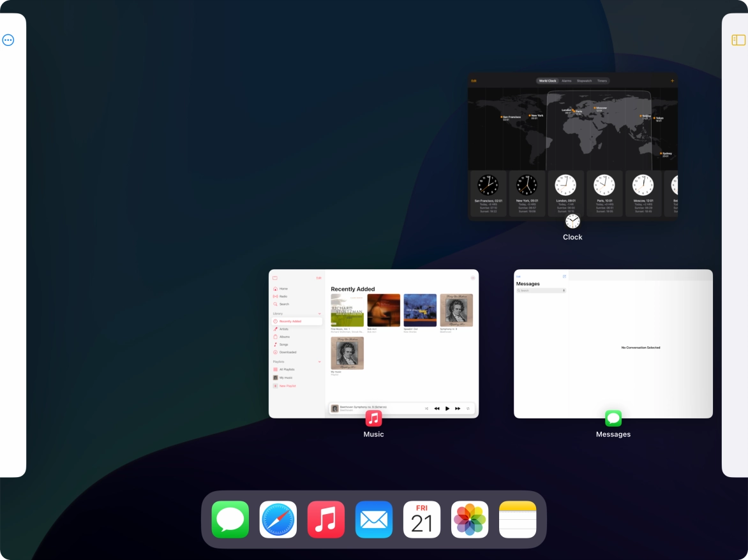Select Artists in the Music library
748x560 pixels.
(x=283, y=329)
